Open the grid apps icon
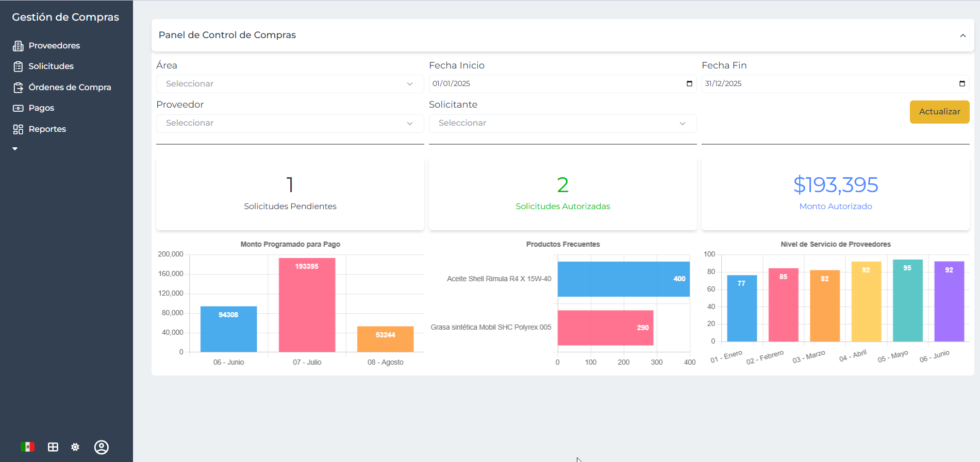Viewport: 980px width, 462px height. pos(53,447)
